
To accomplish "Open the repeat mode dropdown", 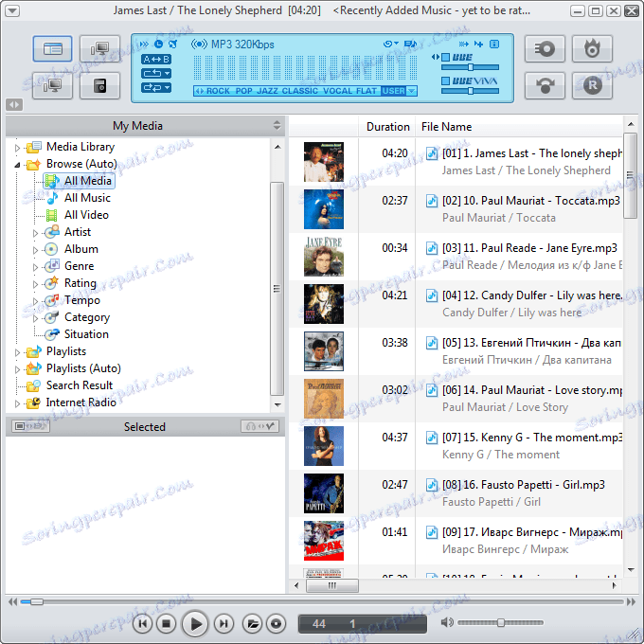I will tap(156, 74).
